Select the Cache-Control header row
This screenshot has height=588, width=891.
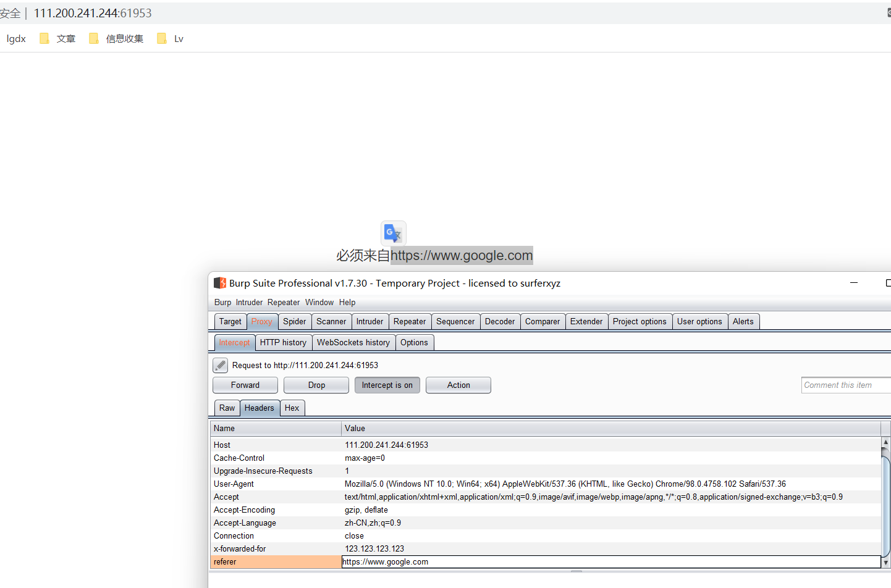click(x=546, y=458)
